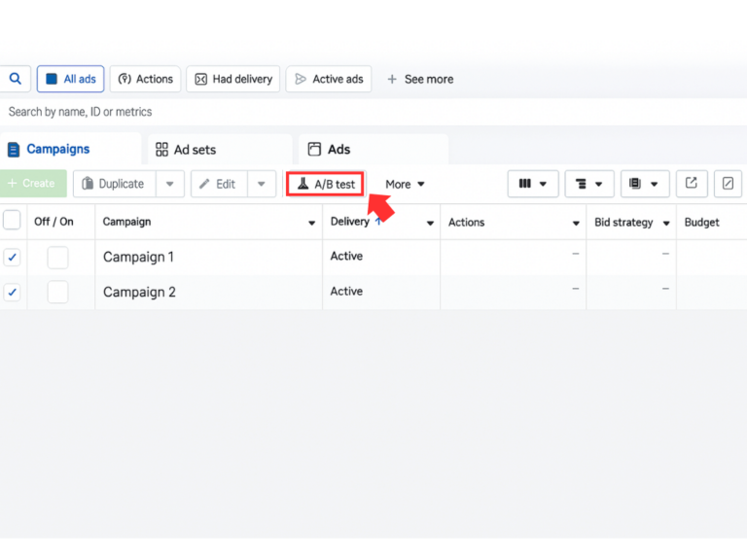
Task: Click the Off / On column header
Action: coord(53,222)
